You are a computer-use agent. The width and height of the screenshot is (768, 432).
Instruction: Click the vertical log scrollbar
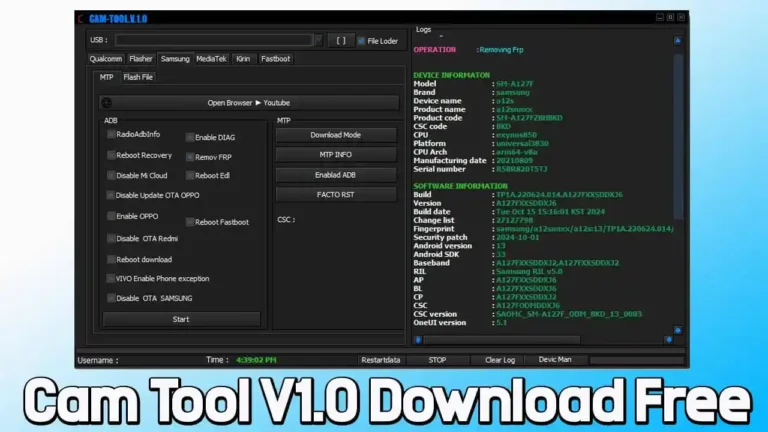[678, 137]
